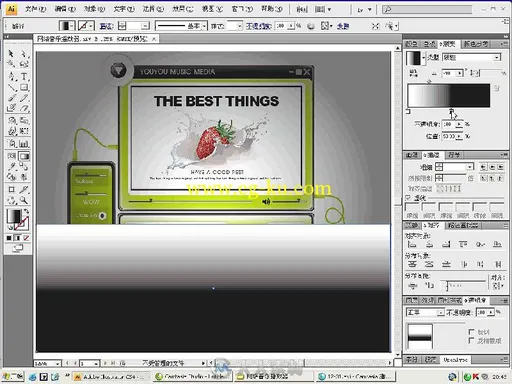Open the Type menu
The height and width of the screenshot is (384, 512).
coord(124,9)
